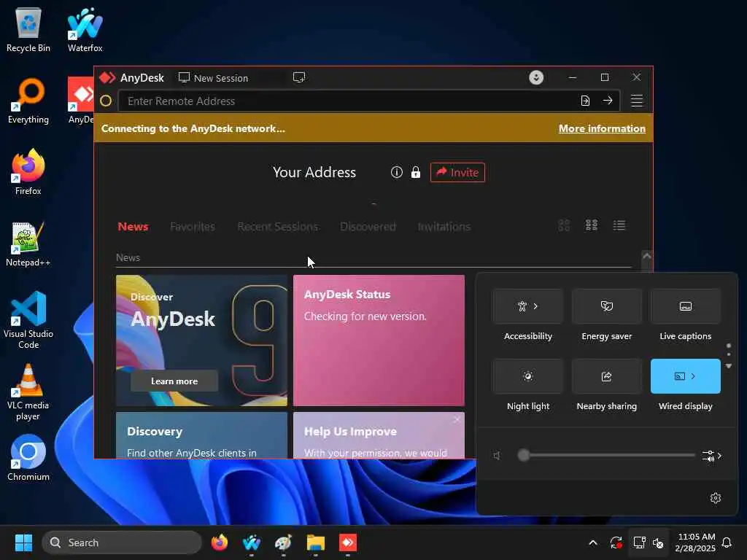Click the network tray icon

tap(639, 542)
